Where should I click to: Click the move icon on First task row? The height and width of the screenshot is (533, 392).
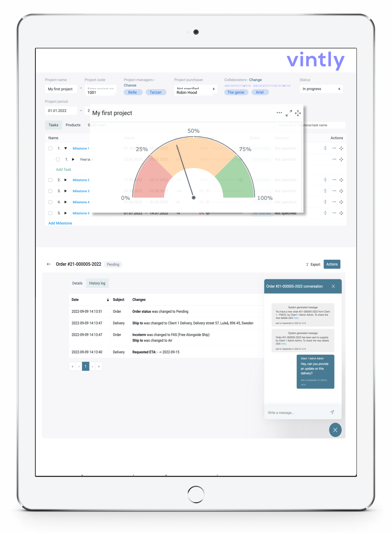coord(341,159)
